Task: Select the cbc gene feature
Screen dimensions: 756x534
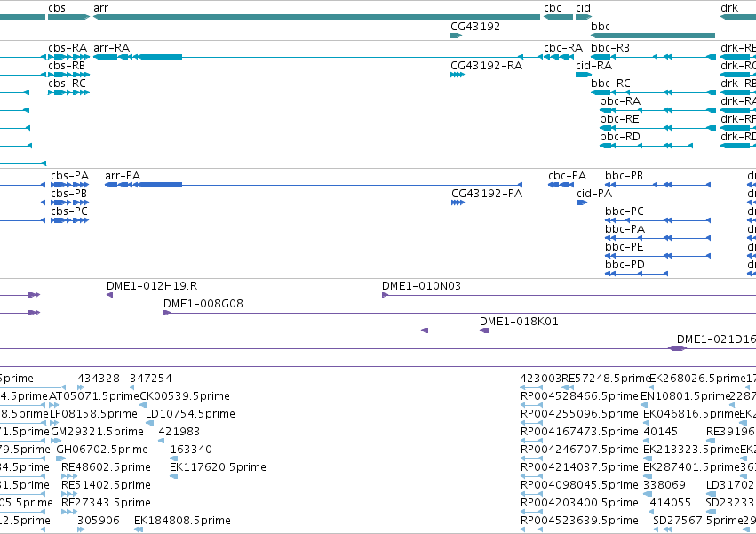Action: [558, 17]
